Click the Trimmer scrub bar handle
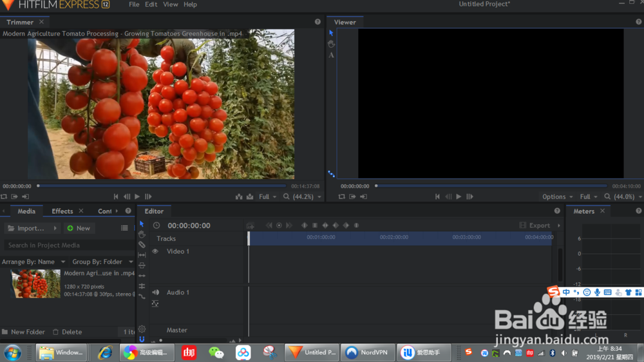 tap(38, 186)
